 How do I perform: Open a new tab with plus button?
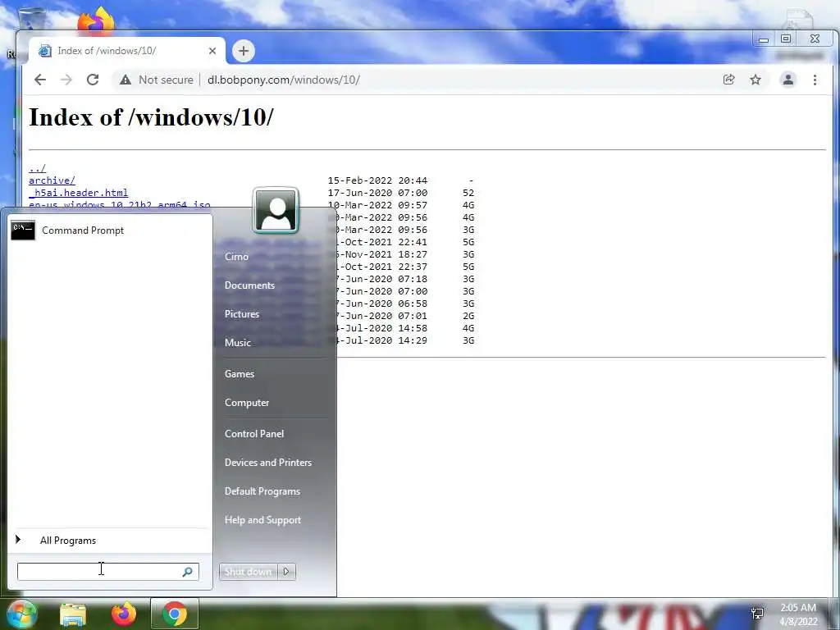tap(243, 51)
